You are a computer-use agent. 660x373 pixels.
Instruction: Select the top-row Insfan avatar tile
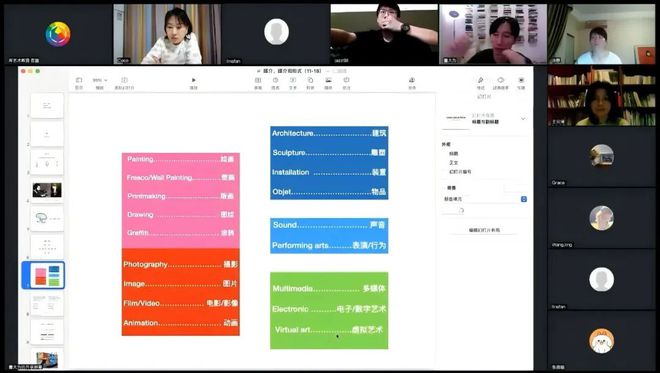276,35
